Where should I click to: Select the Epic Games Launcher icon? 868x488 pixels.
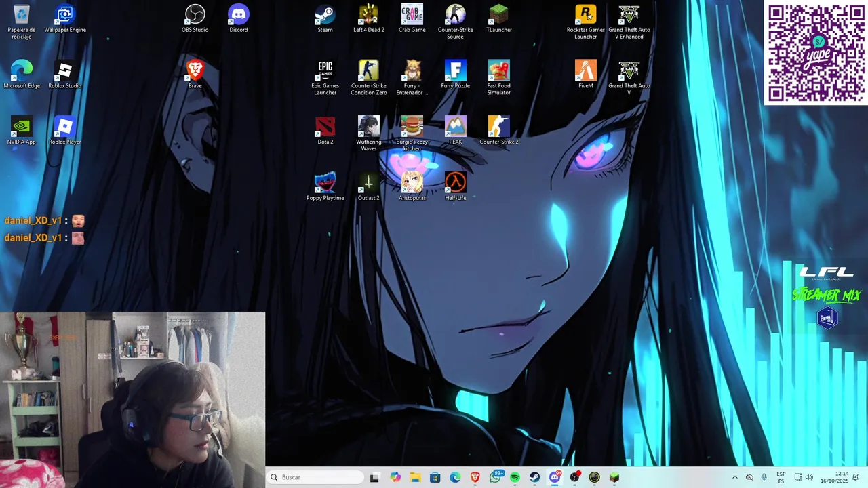pyautogui.click(x=325, y=78)
